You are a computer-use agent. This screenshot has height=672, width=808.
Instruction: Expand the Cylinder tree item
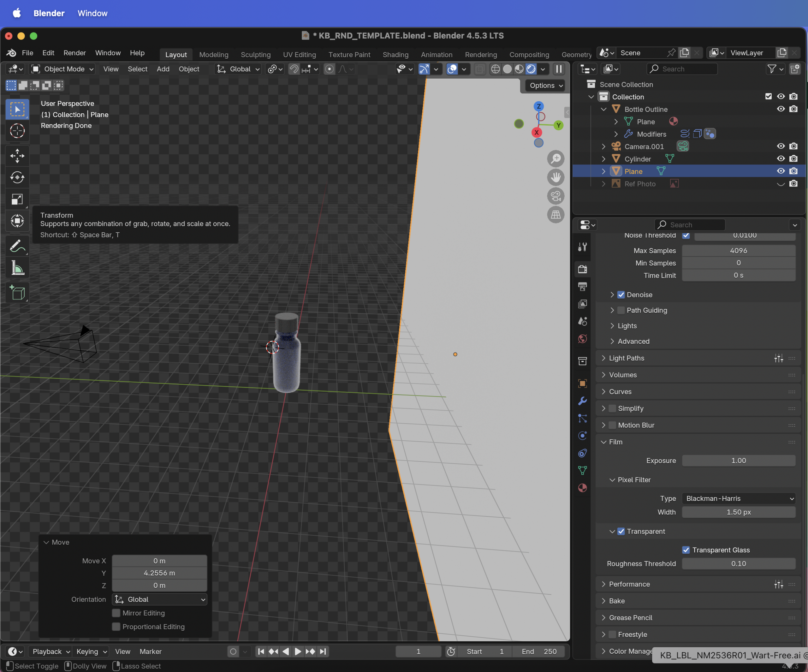603,159
